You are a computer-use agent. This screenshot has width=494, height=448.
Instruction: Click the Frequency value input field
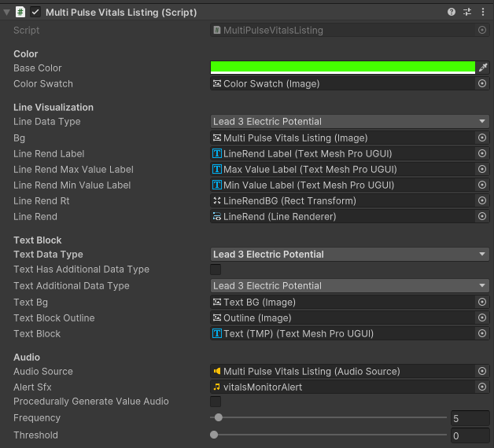coord(470,419)
